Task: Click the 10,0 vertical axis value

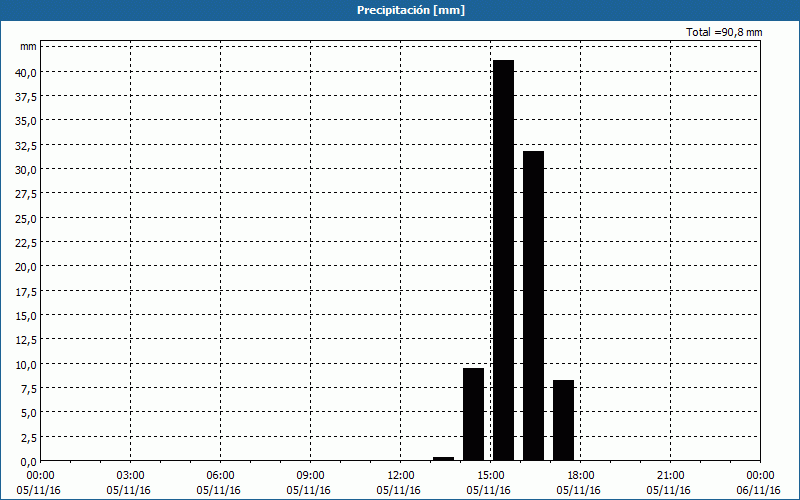Action: click(26, 364)
